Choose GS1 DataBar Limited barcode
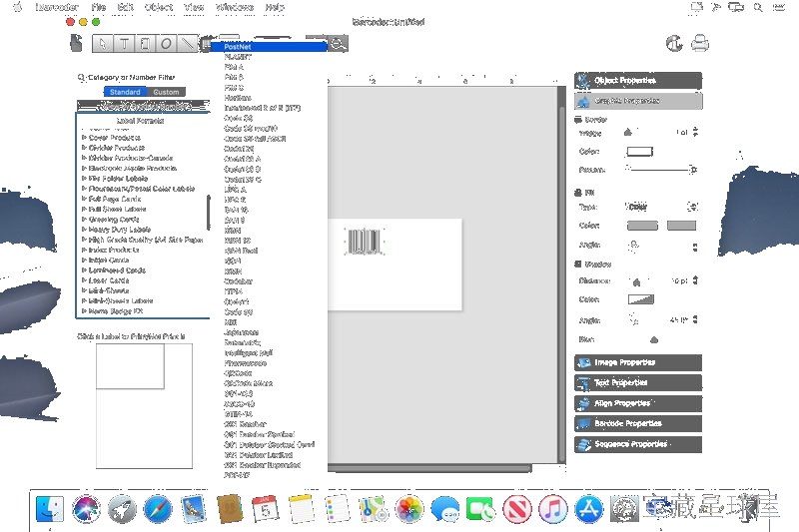 tap(269, 454)
